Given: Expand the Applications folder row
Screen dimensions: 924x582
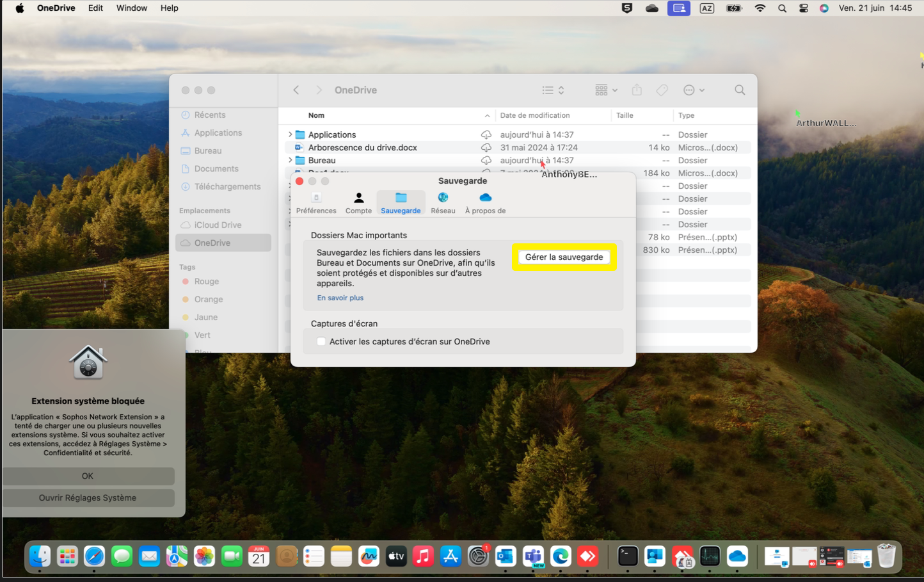Looking at the screenshot, I should coord(290,134).
